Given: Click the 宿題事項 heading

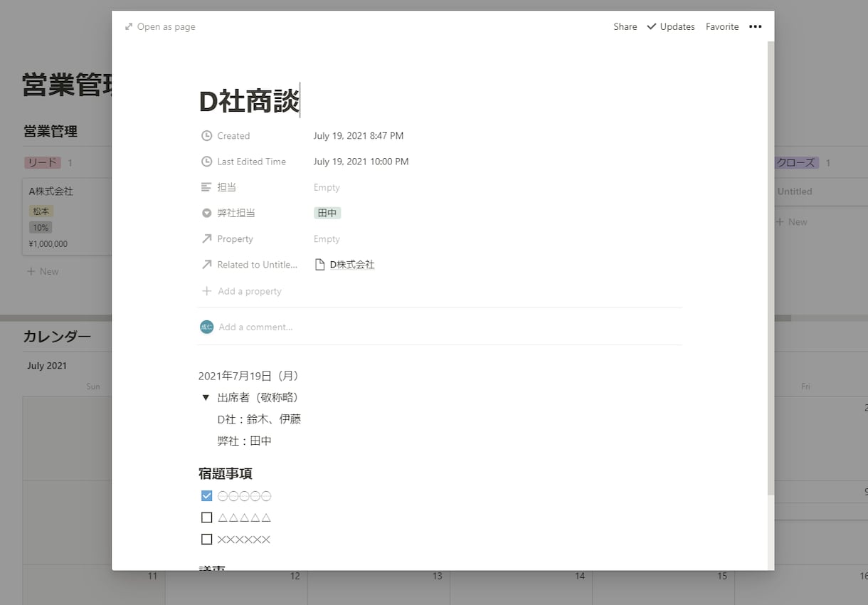Looking at the screenshot, I should pyautogui.click(x=226, y=473).
